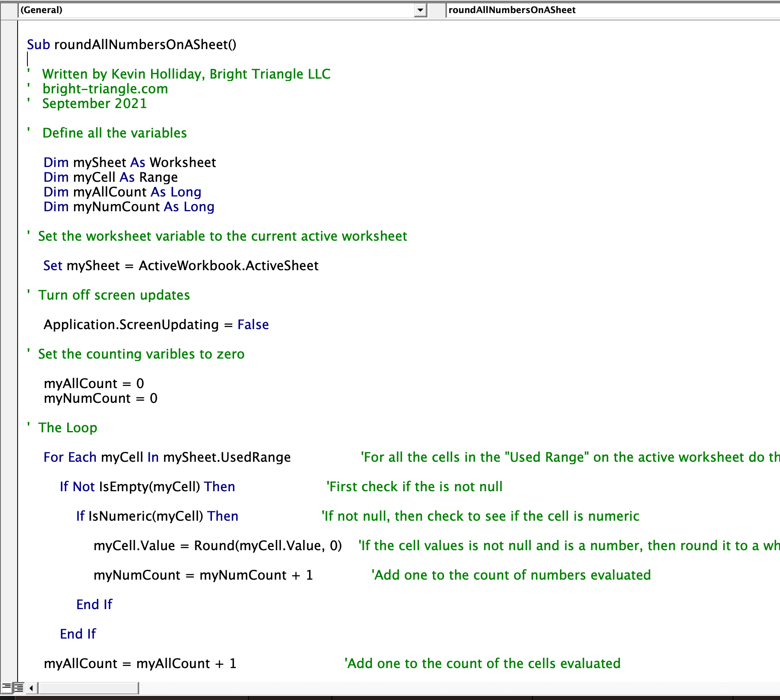Click the line 'Dim myCell As Range'
The image size is (780, 700).
point(111,177)
